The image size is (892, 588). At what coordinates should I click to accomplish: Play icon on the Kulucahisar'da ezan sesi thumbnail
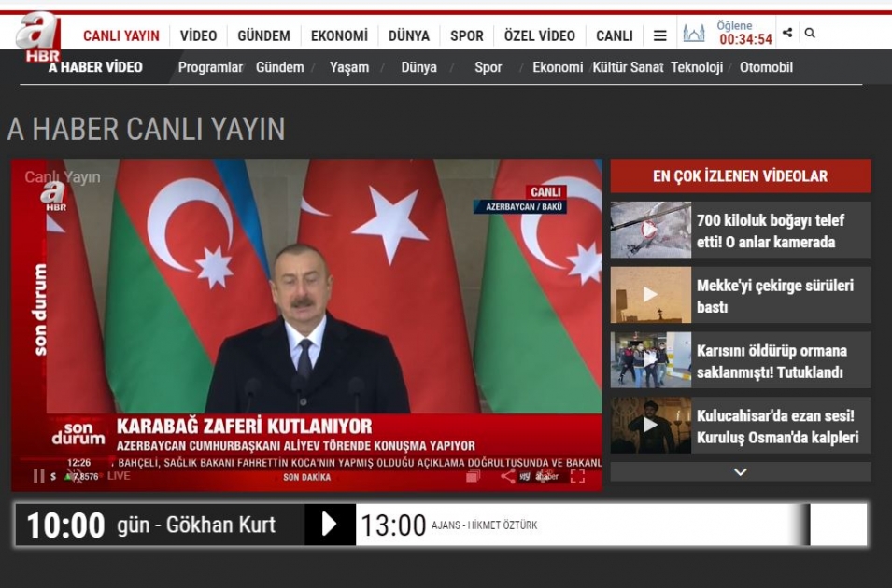tap(650, 425)
